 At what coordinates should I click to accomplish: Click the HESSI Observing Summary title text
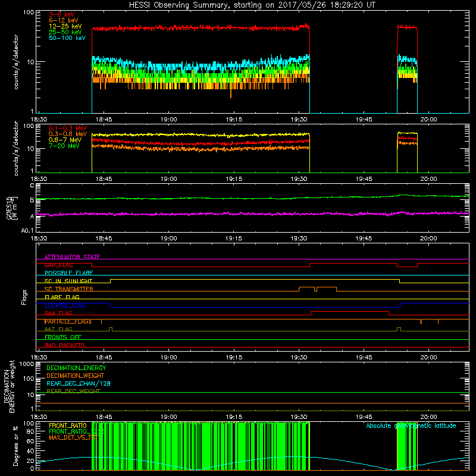point(252,5)
